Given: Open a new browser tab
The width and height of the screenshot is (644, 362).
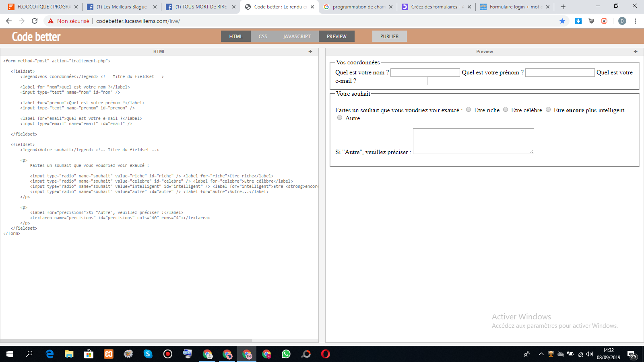Looking at the screenshot, I should pos(563,7).
